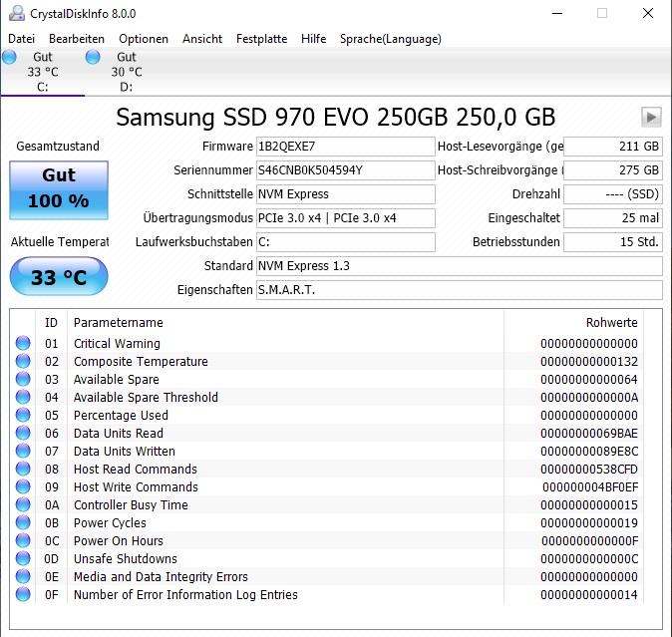
Task: Close the CrystalDiskInfo window
Action: coord(648,13)
